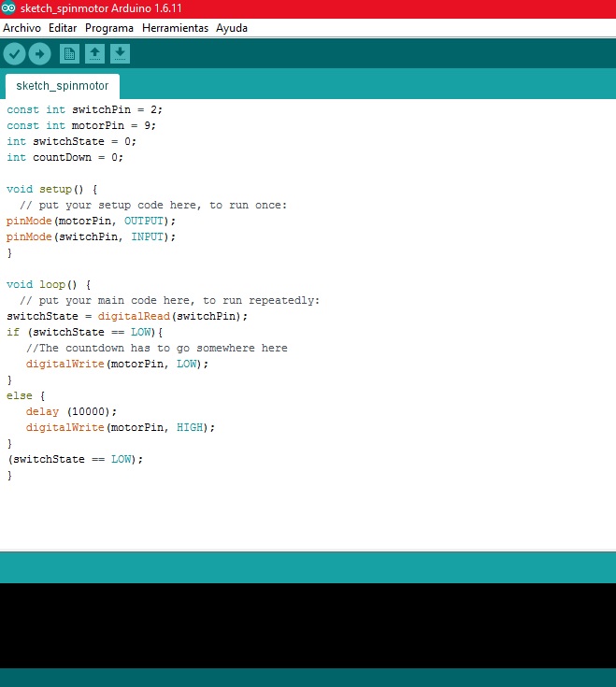Open the Archivo menu

(x=21, y=28)
